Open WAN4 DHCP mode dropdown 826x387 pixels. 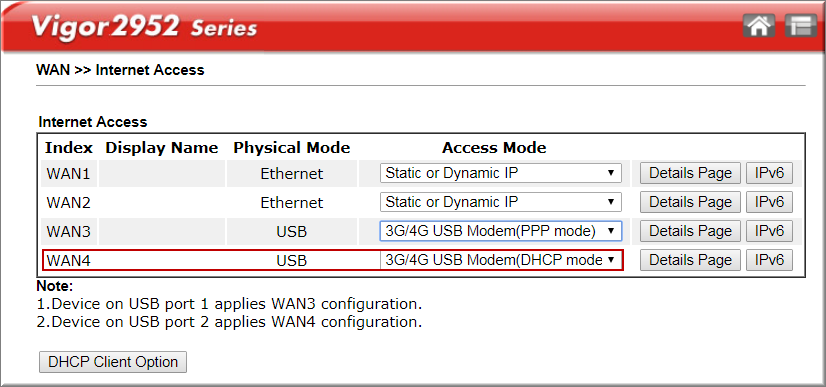click(x=500, y=260)
